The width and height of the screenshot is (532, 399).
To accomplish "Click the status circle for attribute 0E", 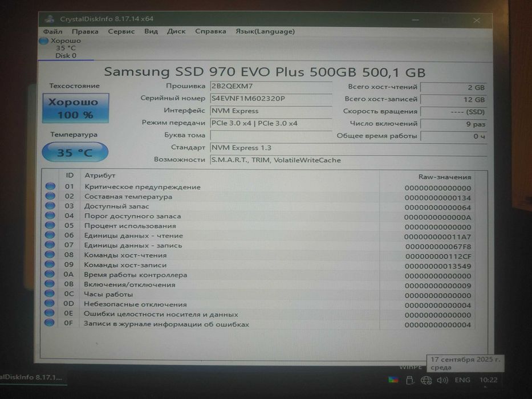I will pyautogui.click(x=50, y=313).
